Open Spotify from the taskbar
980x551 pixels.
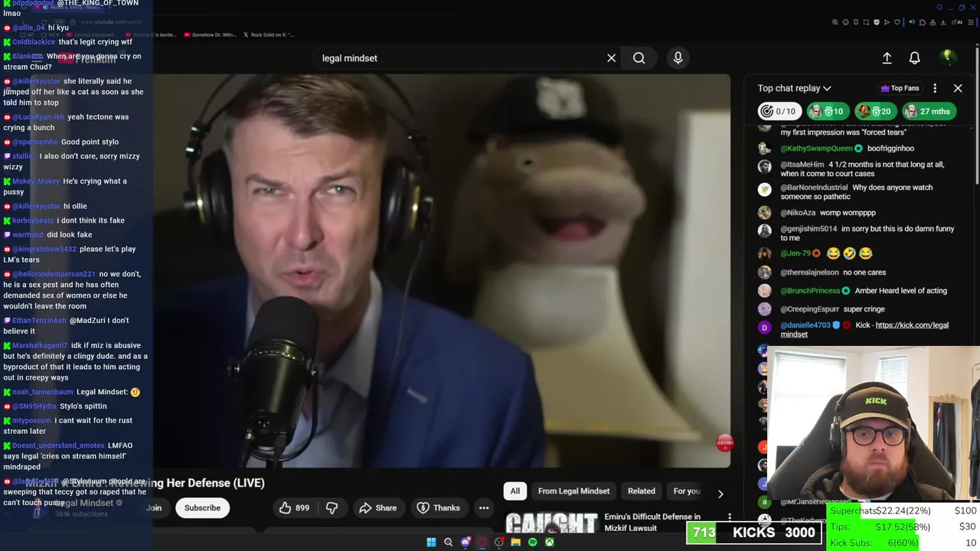click(x=533, y=543)
